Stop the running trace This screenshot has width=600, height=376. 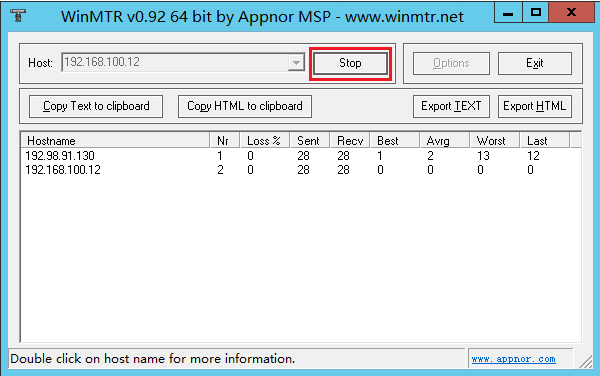point(350,63)
